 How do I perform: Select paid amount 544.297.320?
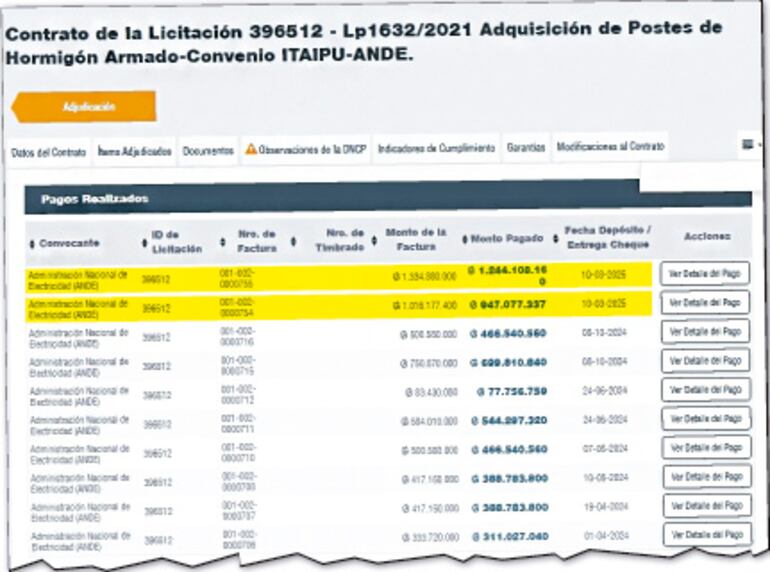click(509, 421)
